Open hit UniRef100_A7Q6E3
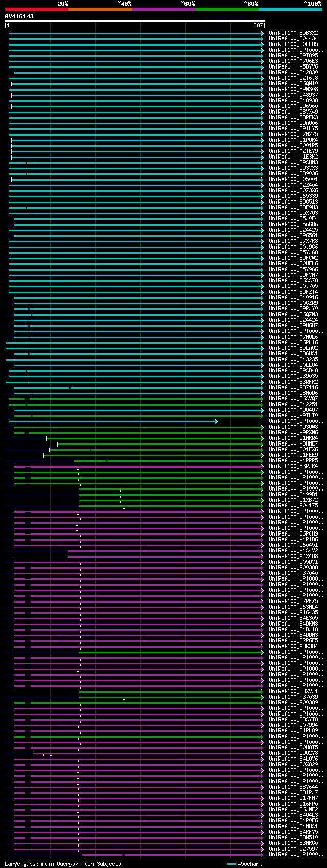 (293, 61)
